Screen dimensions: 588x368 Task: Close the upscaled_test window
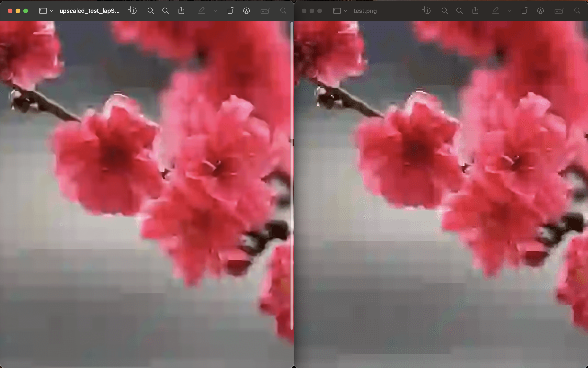[10, 11]
